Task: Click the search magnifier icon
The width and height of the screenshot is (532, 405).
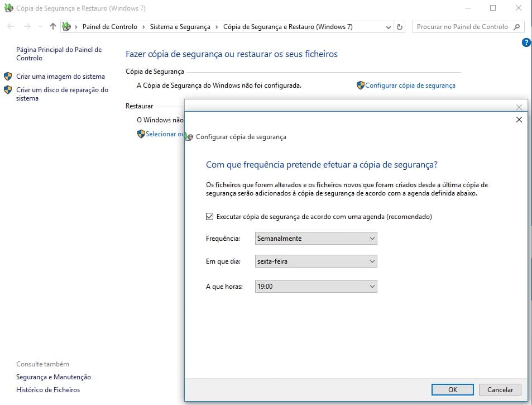Action: tap(516, 27)
